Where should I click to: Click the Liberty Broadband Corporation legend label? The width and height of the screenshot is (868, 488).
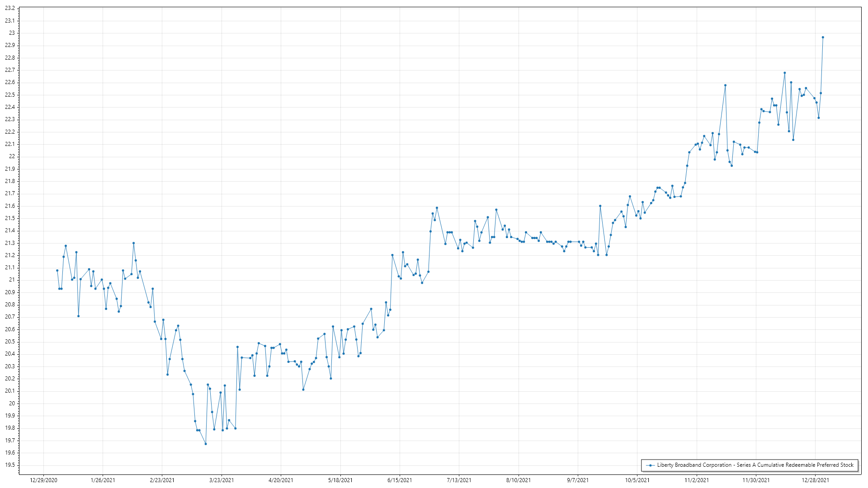(755, 465)
